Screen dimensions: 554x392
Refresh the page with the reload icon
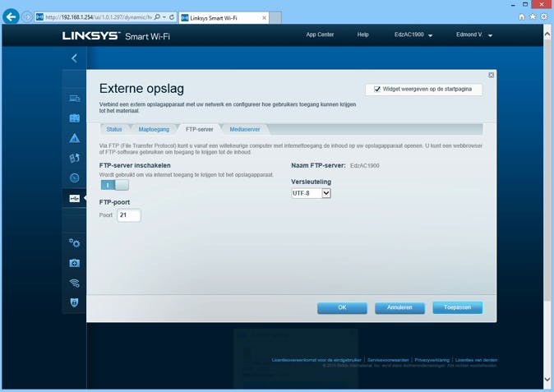pyautogui.click(x=172, y=17)
